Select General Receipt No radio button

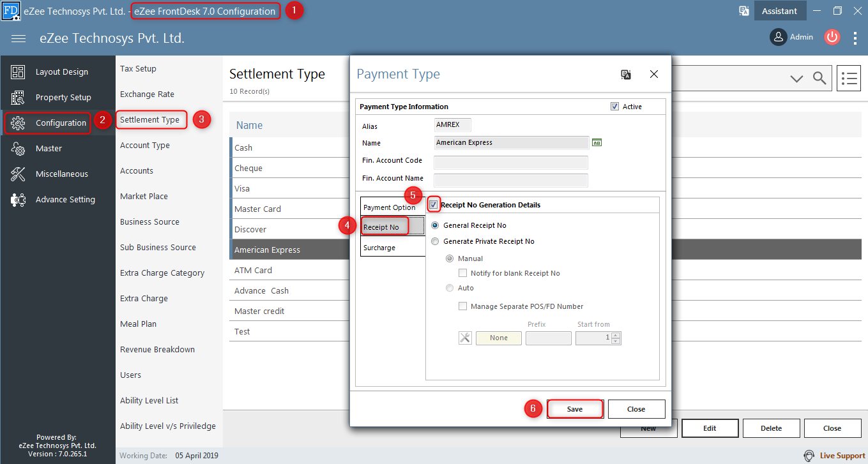click(435, 225)
